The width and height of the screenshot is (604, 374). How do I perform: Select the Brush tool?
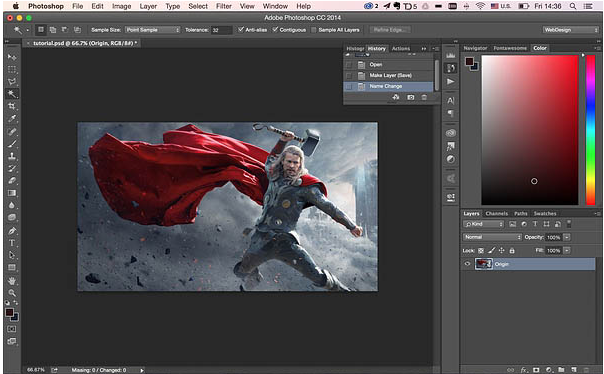[x=12, y=144]
